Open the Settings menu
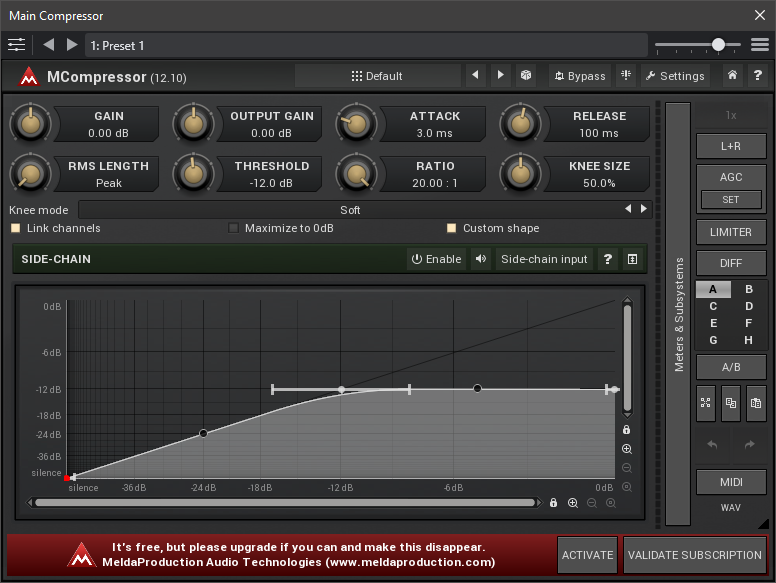Image resolution: width=776 pixels, height=583 pixels. 675,76
